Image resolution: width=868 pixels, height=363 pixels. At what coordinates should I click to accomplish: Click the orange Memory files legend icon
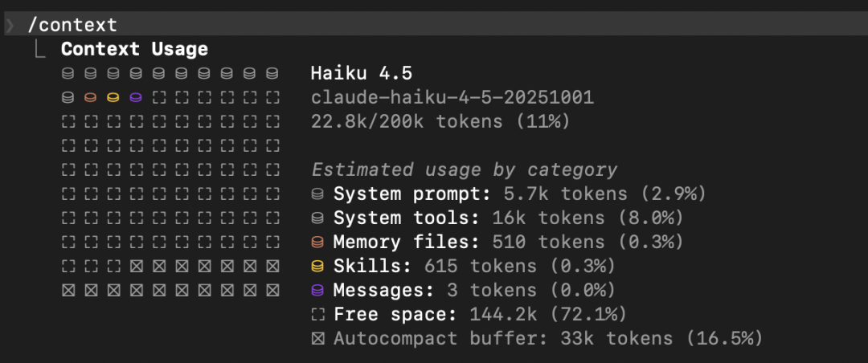click(x=317, y=243)
